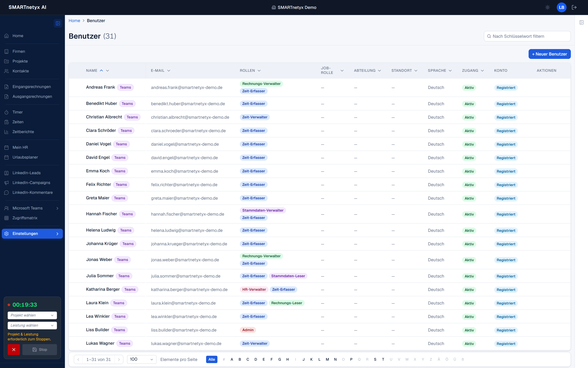Click the red X cancel timer button

point(14,349)
